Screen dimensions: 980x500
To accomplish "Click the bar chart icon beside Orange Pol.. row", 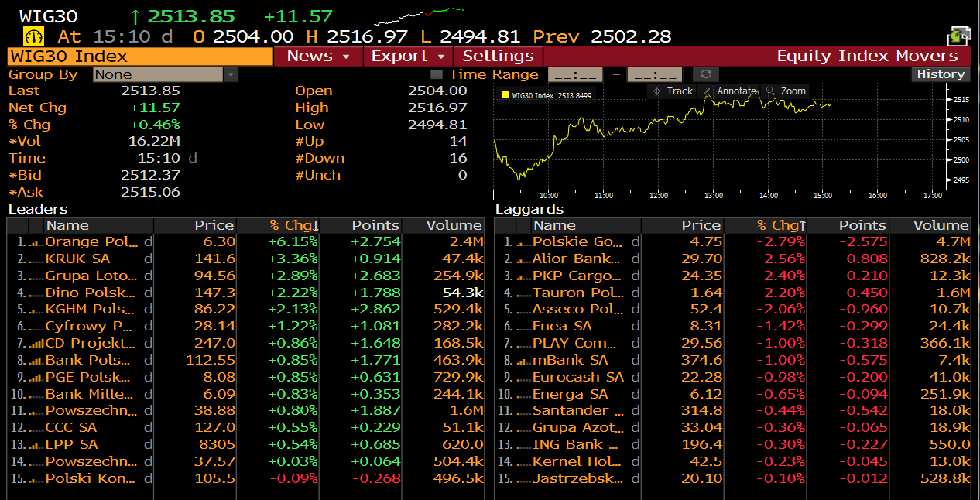I will coord(36,242).
